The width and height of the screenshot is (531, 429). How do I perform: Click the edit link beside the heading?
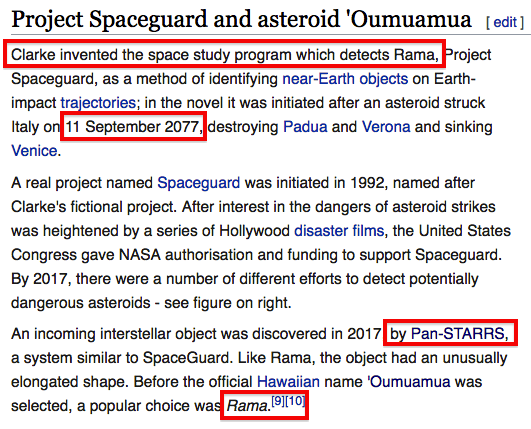[505, 22]
